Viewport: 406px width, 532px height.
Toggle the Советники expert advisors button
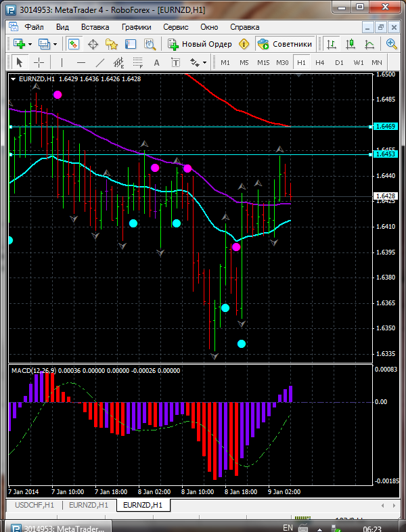click(285, 44)
